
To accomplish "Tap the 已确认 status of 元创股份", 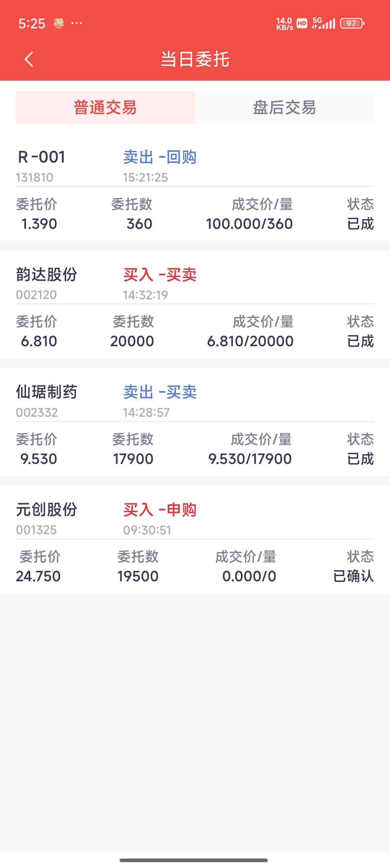I will coord(353,576).
